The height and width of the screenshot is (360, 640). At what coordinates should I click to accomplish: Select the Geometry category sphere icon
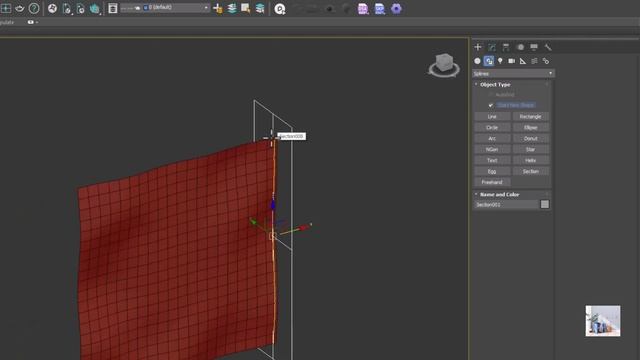click(x=477, y=61)
